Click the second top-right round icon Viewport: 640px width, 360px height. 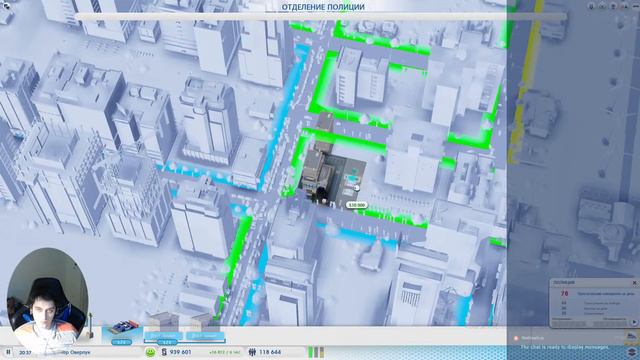point(602,7)
